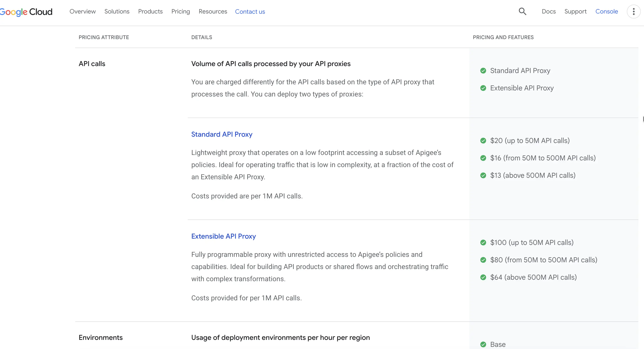
Task: Click check icon beside $64 pricing tier
Action: pyautogui.click(x=483, y=277)
